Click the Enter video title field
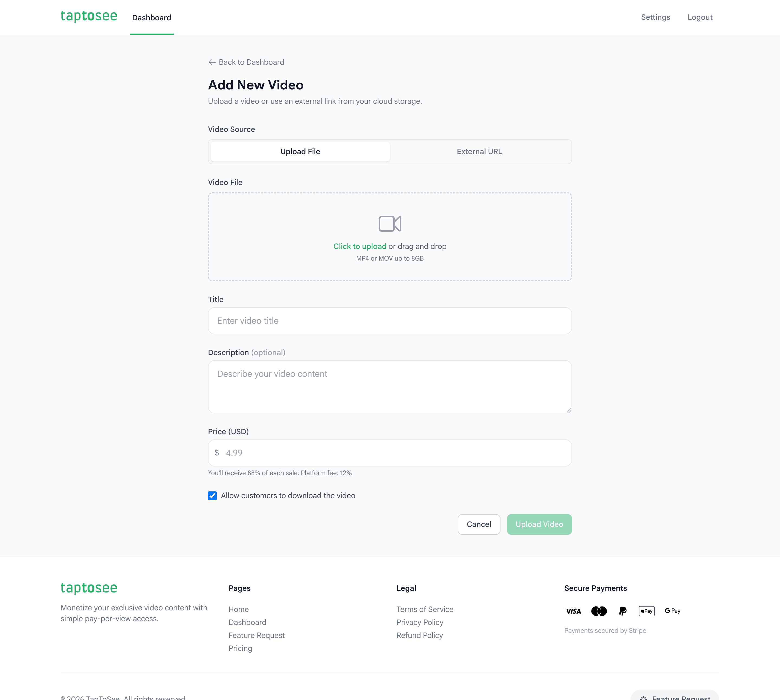This screenshot has width=780, height=700. click(389, 320)
